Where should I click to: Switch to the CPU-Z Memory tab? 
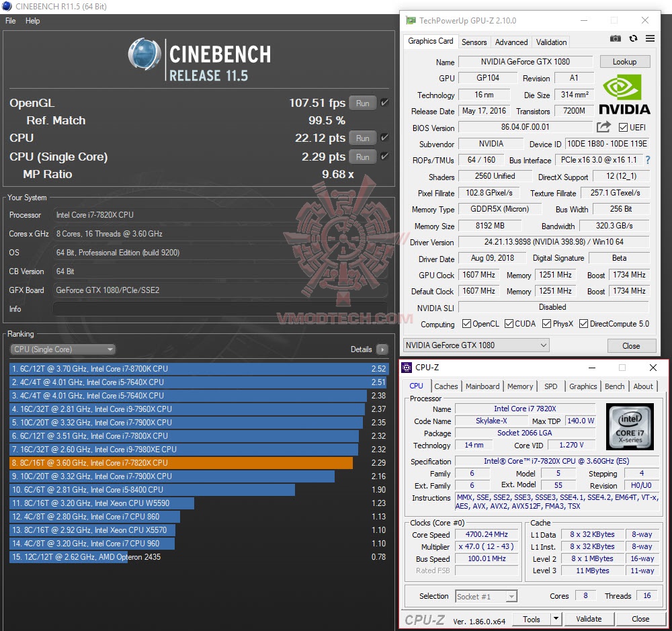point(520,386)
